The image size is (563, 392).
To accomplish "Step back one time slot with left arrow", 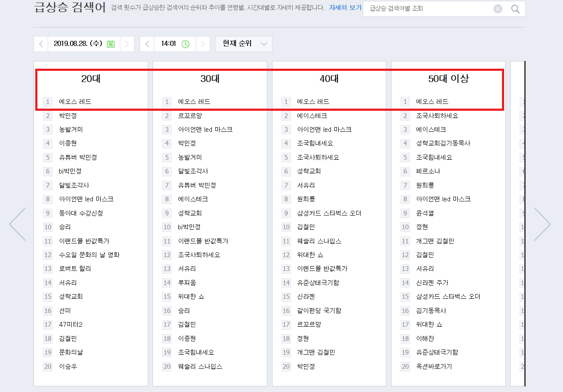I will pyautogui.click(x=147, y=44).
